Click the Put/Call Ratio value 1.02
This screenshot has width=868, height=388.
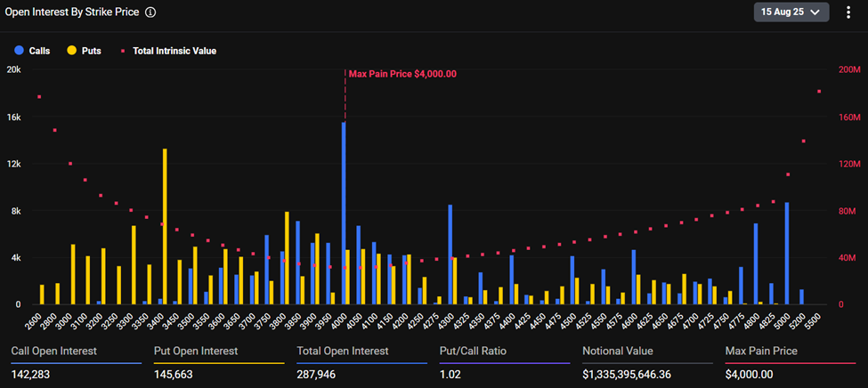tap(451, 373)
